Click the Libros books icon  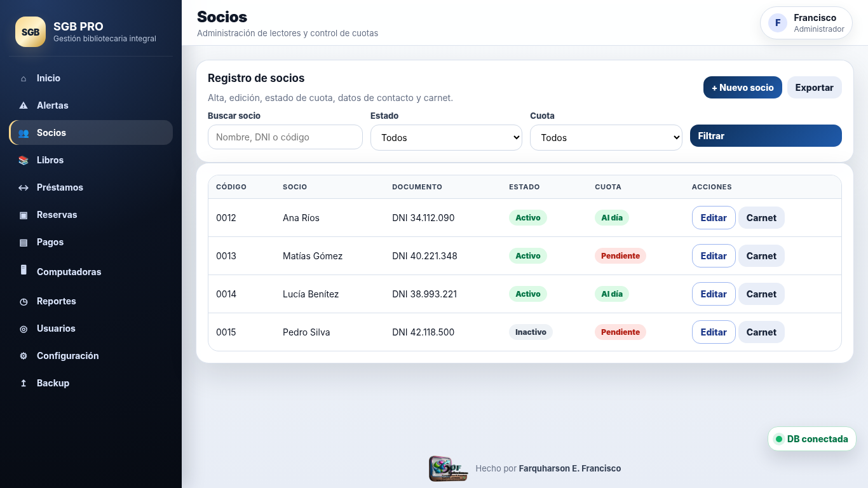(x=24, y=160)
